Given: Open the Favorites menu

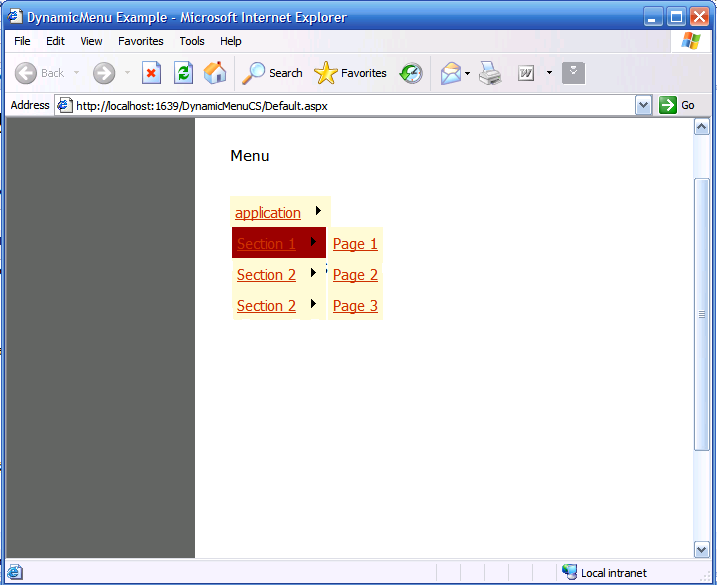Looking at the screenshot, I should click(140, 41).
